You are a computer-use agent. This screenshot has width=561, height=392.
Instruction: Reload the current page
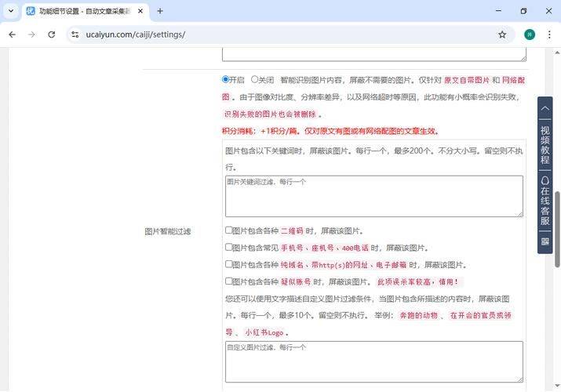pos(52,34)
